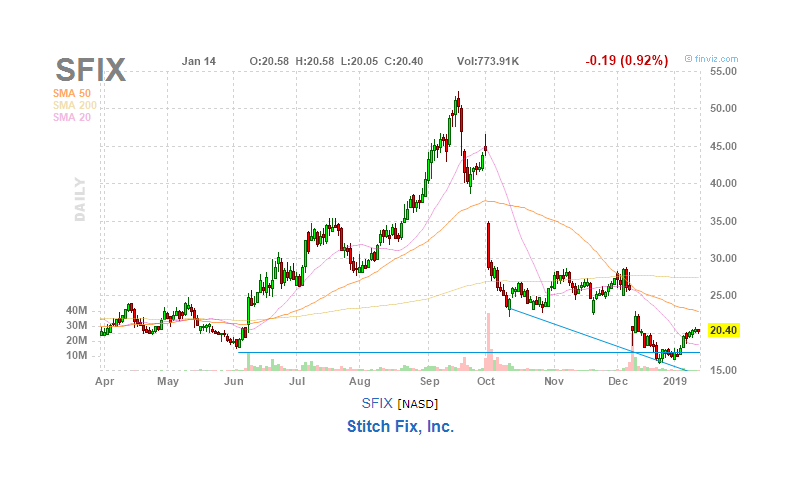Click the SMA 20 legend label
The width and height of the screenshot is (803, 487).
point(72,117)
